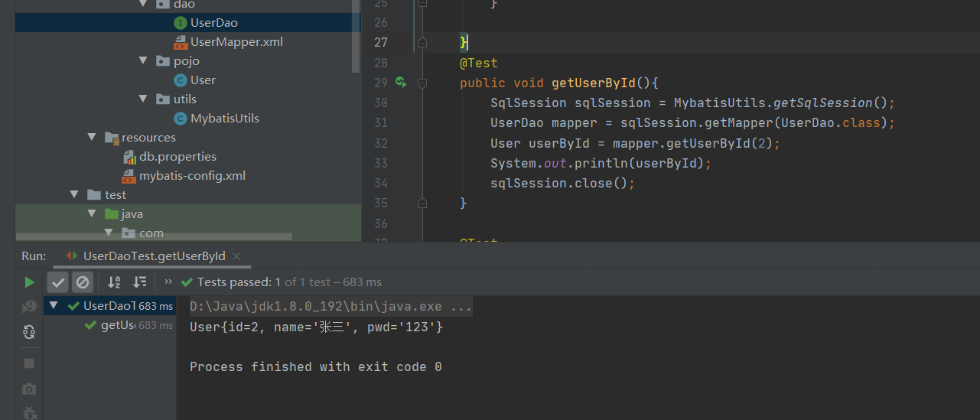Close the UserDaoTest.getUserById run tab
980x420 pixels.
click(236, 256)
